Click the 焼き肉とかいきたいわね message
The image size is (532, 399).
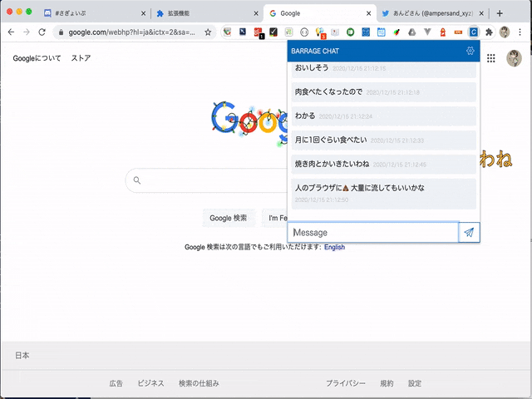(x=383, y=165)
